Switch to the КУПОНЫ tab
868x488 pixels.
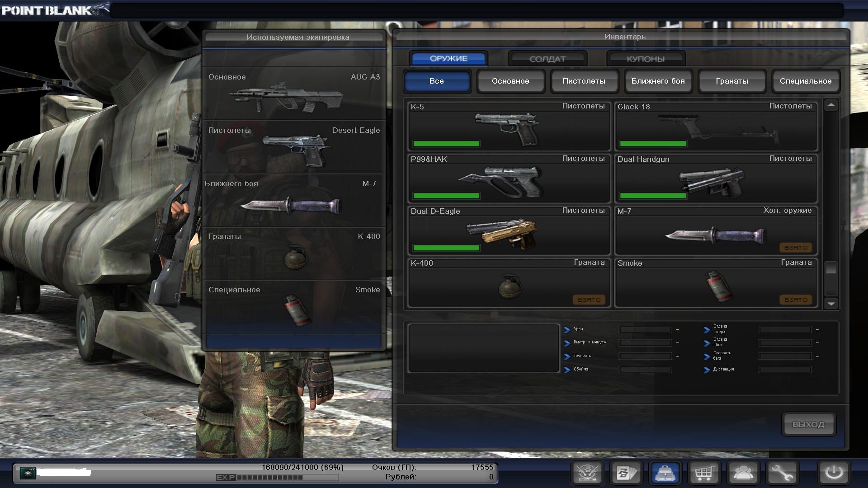(645, 59)
